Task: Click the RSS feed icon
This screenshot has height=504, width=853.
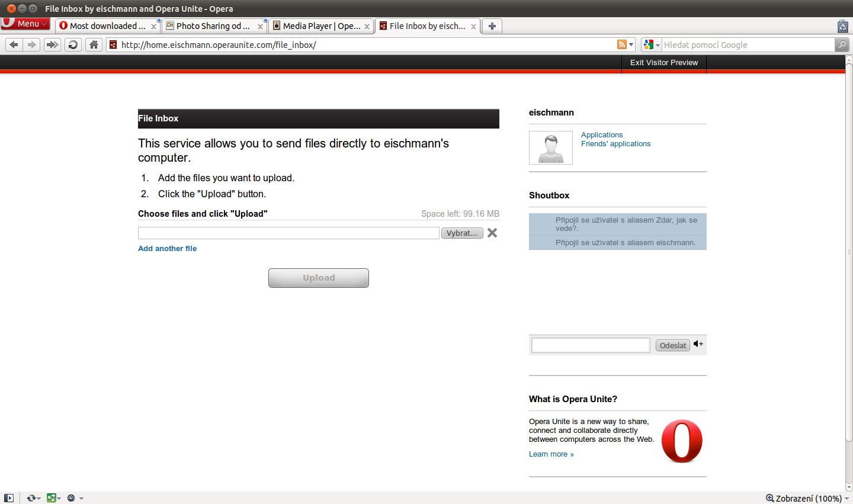Action: (x=621, y=44)
